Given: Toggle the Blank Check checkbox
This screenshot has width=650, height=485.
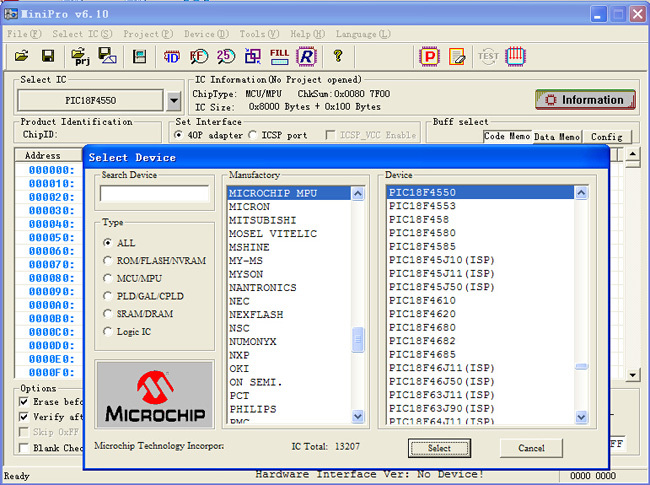Looking at the screenshot, I should coord(24,448).
